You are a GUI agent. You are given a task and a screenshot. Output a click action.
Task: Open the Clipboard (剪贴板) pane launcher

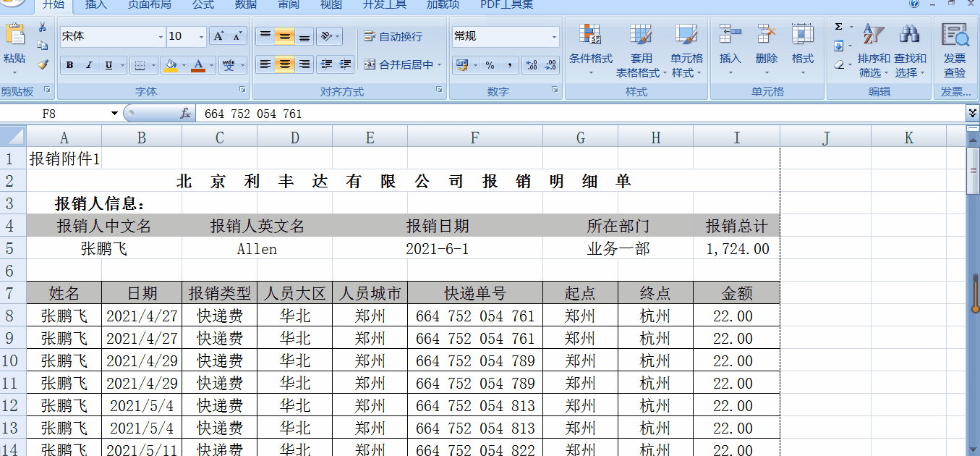point(48,90)
